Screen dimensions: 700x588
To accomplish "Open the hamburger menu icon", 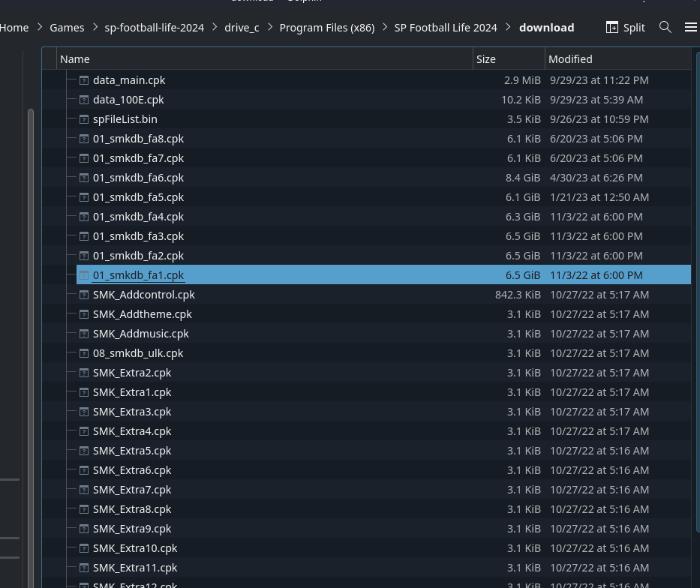I will 691,27.
